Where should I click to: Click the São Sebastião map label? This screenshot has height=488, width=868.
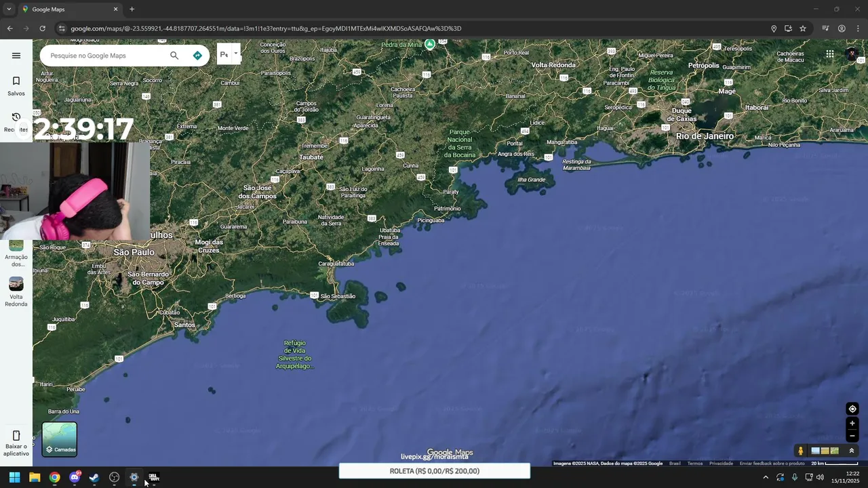(x=338, y=296)
